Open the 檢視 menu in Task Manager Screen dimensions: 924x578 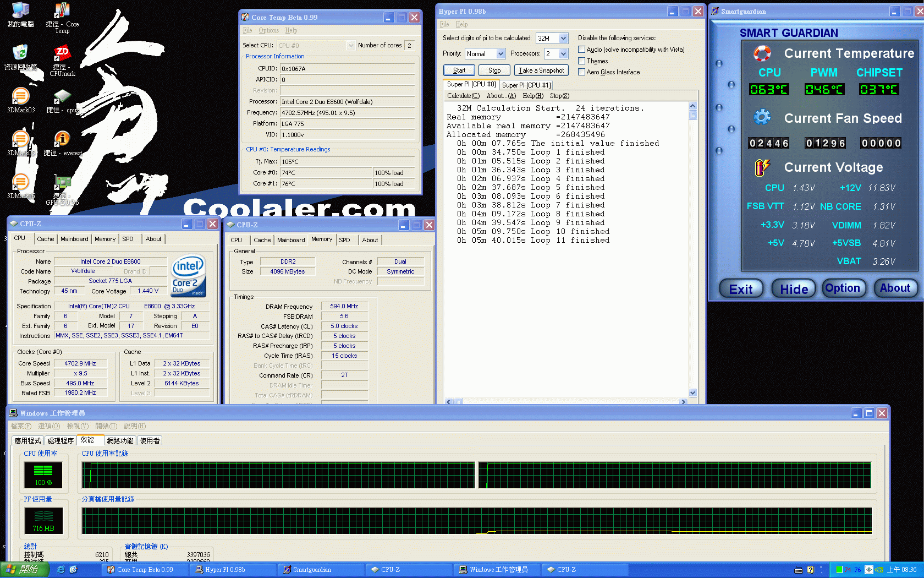pos(78,426)
